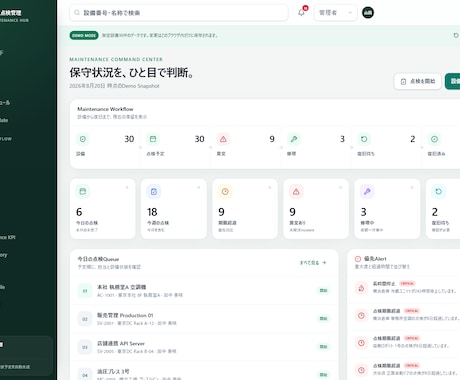Image resolution: width=460 pixels, height=380 pixels.
Task: Open the 期限超過 card clock icon
Action: point(225,192)
